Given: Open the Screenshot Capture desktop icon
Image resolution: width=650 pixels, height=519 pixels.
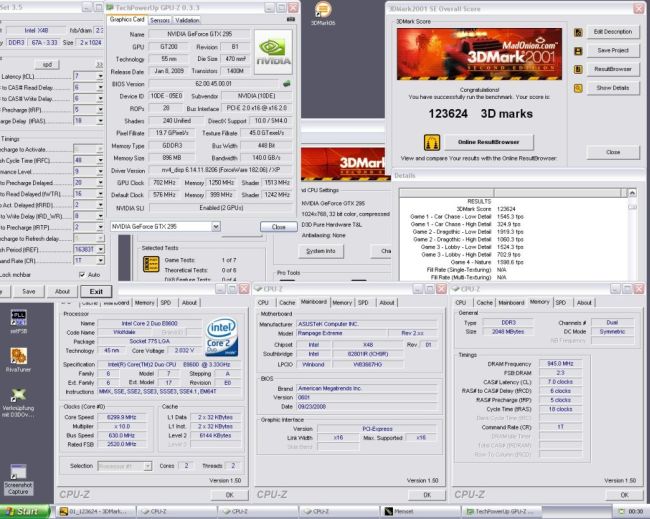Looking at the screenshot, I should 18,479.
